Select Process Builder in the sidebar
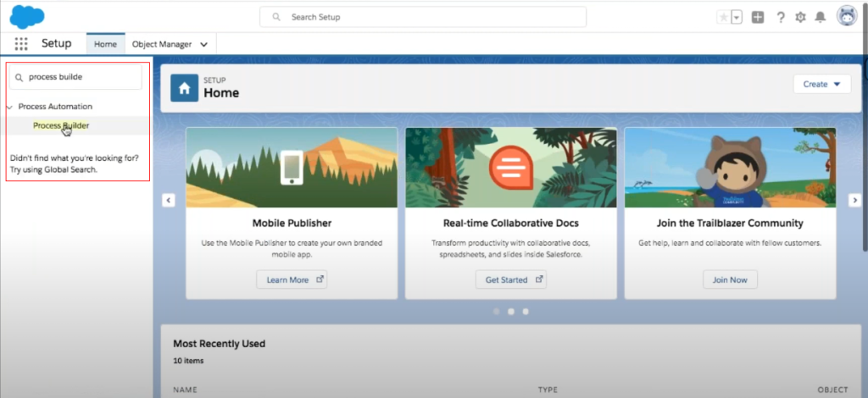This screenshot has width=868, height=398. pos(61,125)
